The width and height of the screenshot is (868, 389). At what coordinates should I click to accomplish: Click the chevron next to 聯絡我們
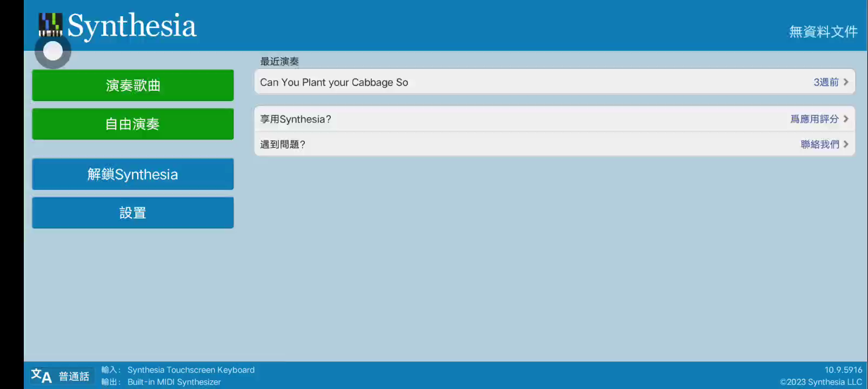tap(846, 144)
